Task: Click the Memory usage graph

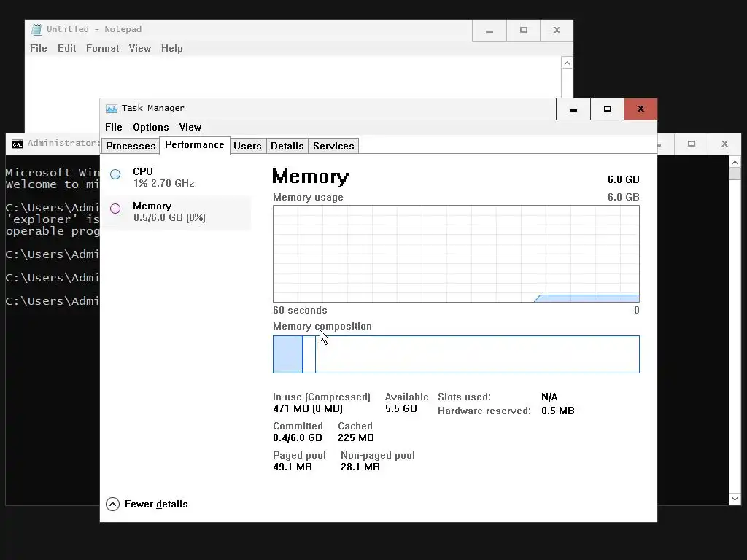Action: tap(456, 254)
